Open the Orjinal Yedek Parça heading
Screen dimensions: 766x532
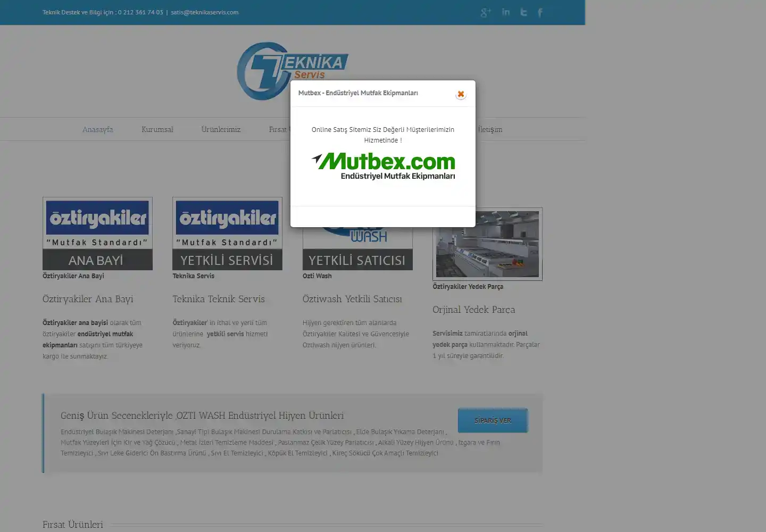tap(473, 310)
